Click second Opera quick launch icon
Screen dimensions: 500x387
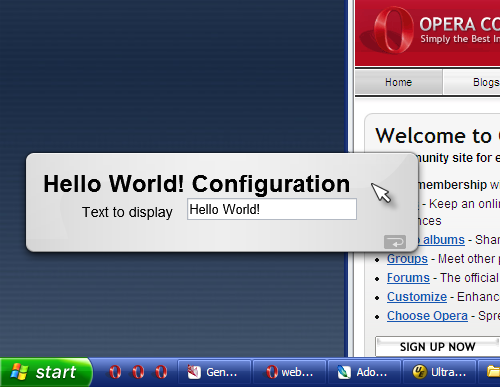coord(138,372)
